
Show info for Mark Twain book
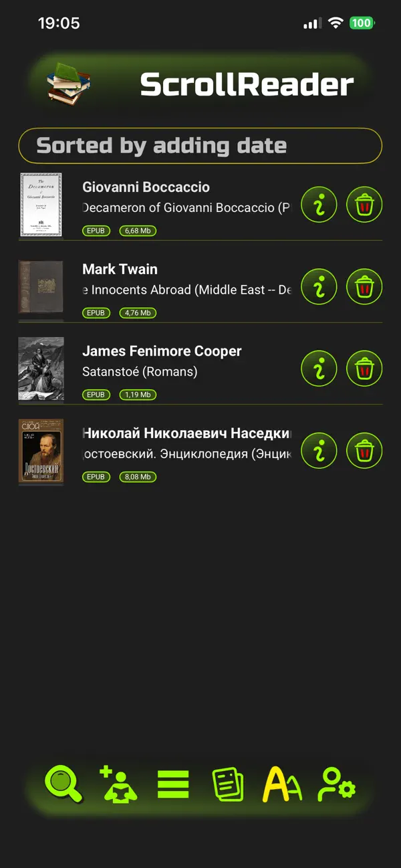(319, 287)
